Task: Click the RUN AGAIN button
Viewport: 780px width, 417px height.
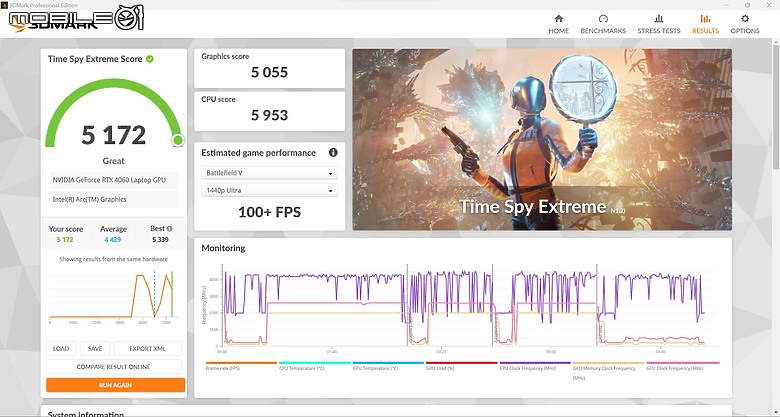Action: pos(115,385)
